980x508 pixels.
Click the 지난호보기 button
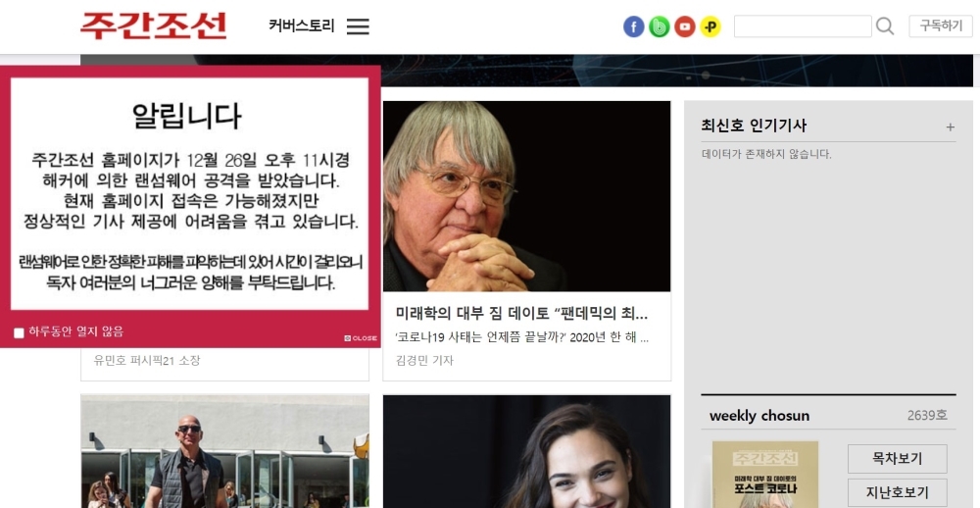pyautogui.click(x=898, y=493)
